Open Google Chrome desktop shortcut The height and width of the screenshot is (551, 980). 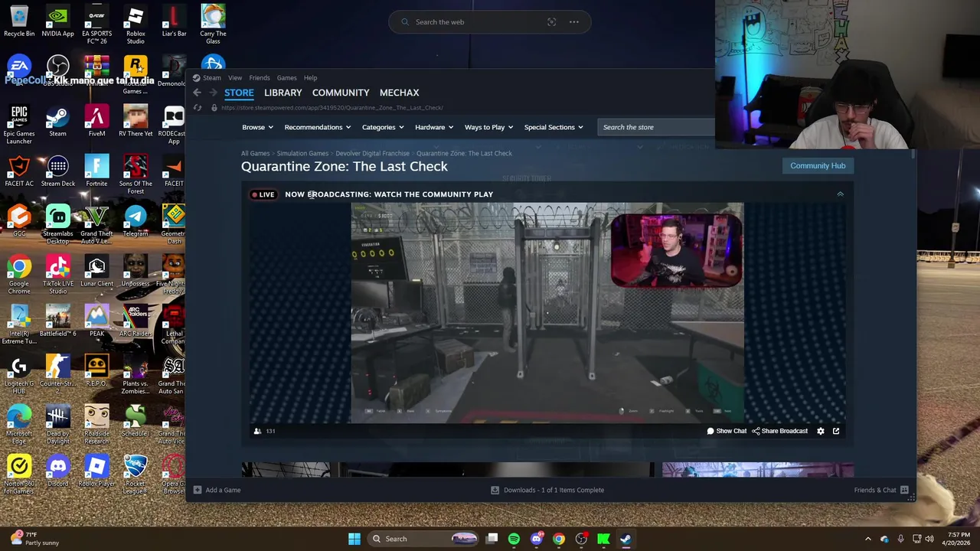click(x=19, y=275)
